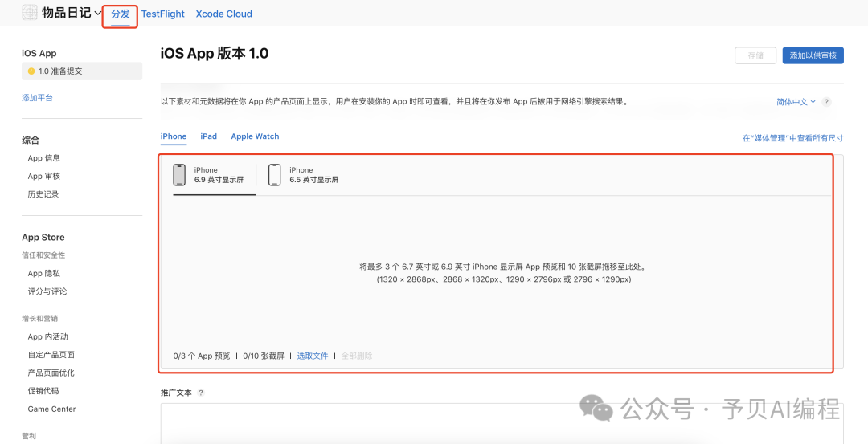The width and height of the screenshot is (868, 444).
Task: Open the Xcode Cloud tab
Action: (x=224, y=14)
